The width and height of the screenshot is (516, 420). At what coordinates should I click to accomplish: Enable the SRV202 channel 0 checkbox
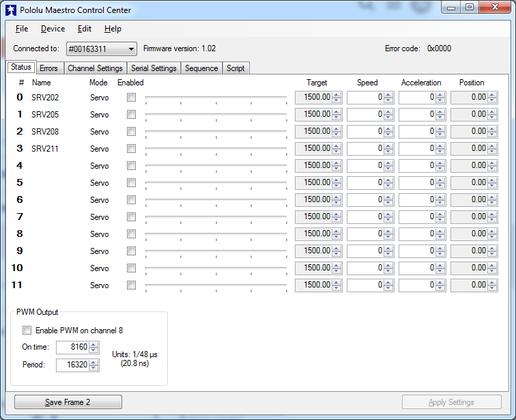coord(131,98)
